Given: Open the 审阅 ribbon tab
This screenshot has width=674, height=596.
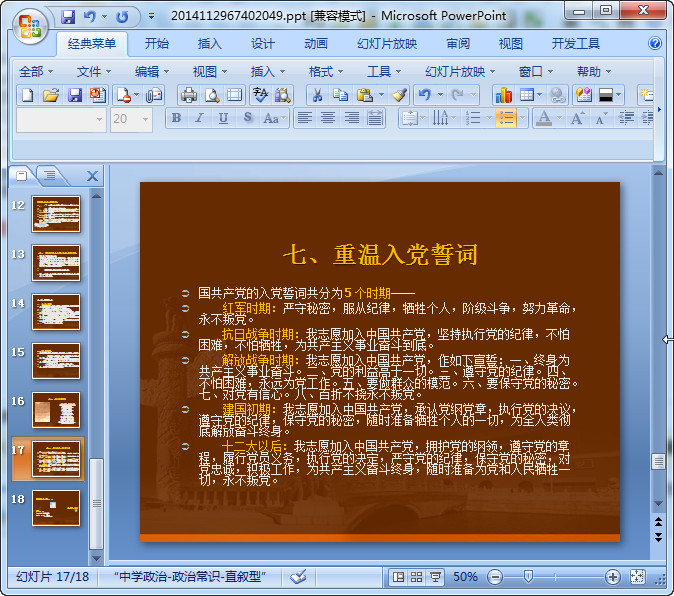Looking at the screenshot, I should (458, 43).
